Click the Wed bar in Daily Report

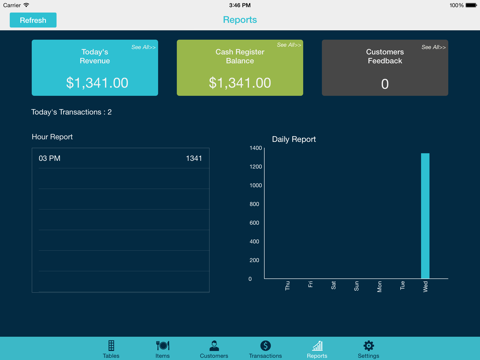click(425, 216)
